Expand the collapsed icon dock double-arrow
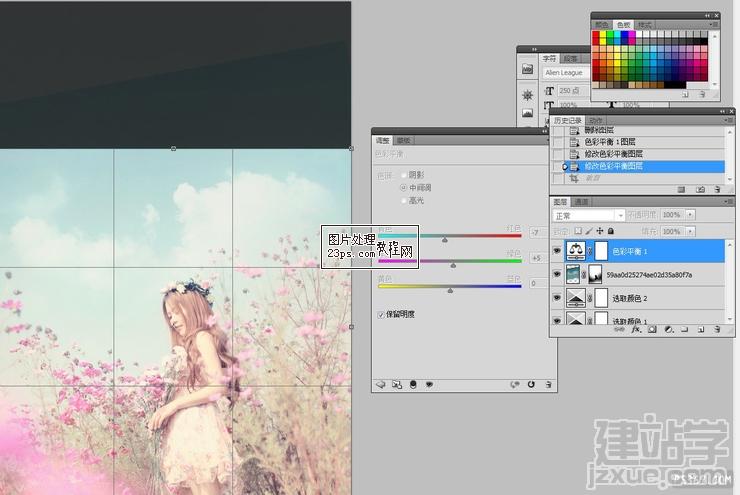The height and width of the screenshot is (495, 740). tap(534, 49)
